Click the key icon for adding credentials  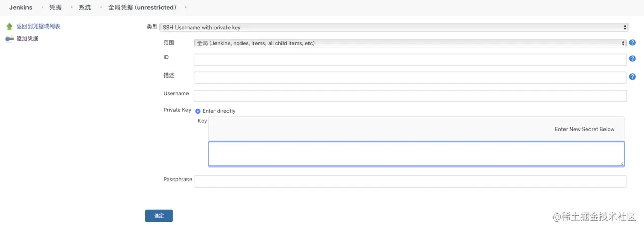click(9, 39)
